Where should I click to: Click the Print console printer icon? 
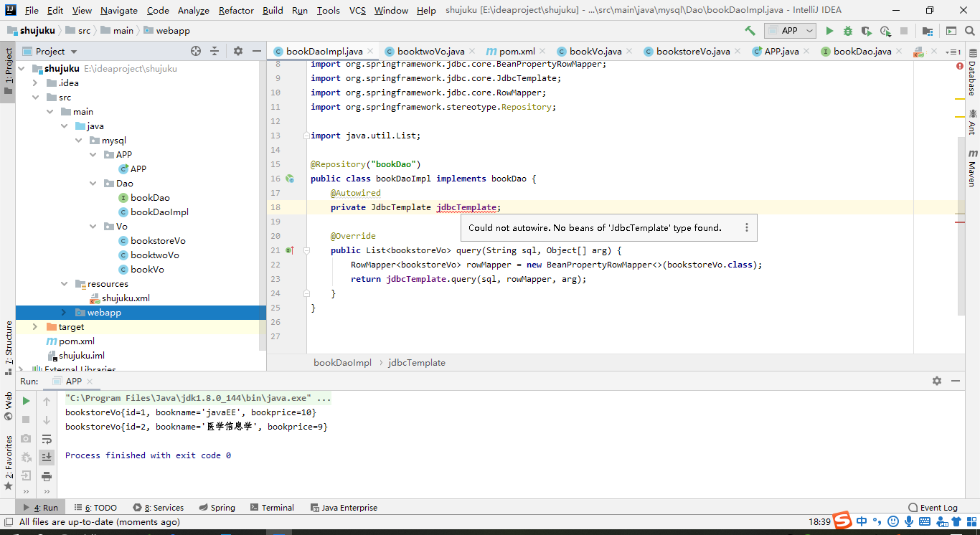(47, 475)
